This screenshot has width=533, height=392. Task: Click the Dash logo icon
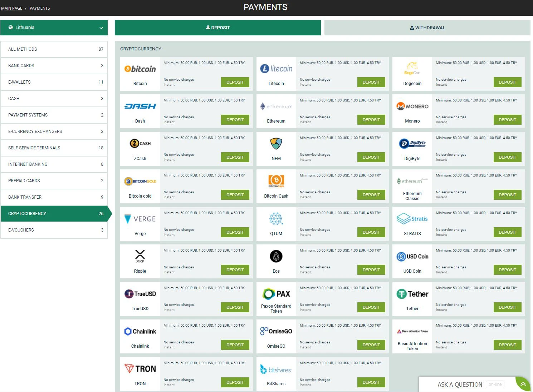pyautogui.click(x=140, y=106)
